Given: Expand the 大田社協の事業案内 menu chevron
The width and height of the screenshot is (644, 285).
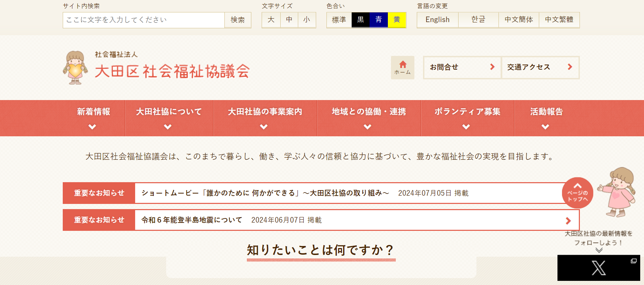Looking at the screenshot, I should point(264,127).
